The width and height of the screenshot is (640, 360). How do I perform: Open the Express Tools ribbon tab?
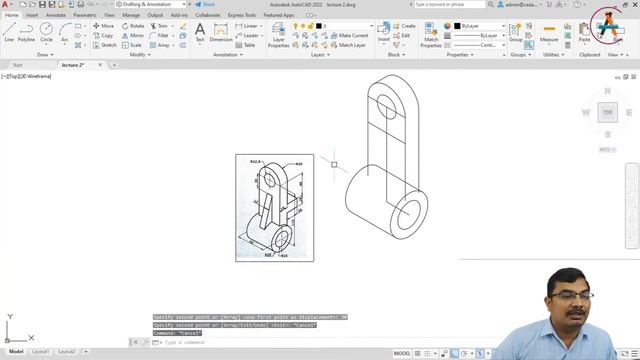tap(242, 15)
